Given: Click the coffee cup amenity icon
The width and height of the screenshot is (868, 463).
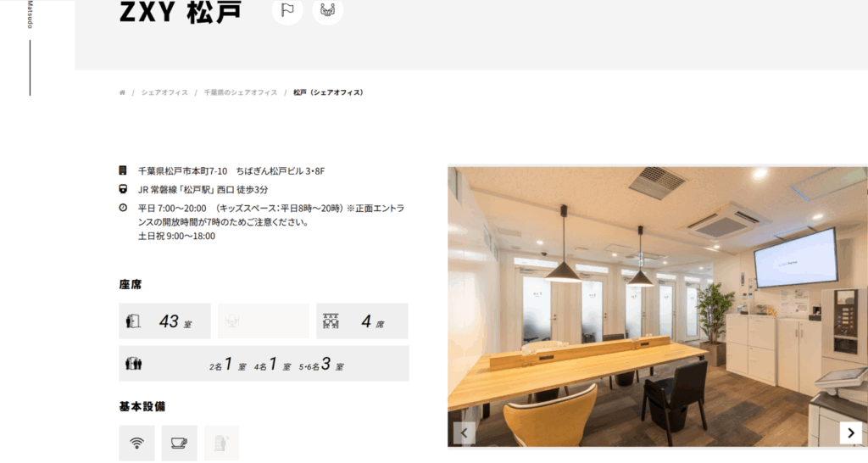Looking at the screenshot, I should [x=179, y=443].
